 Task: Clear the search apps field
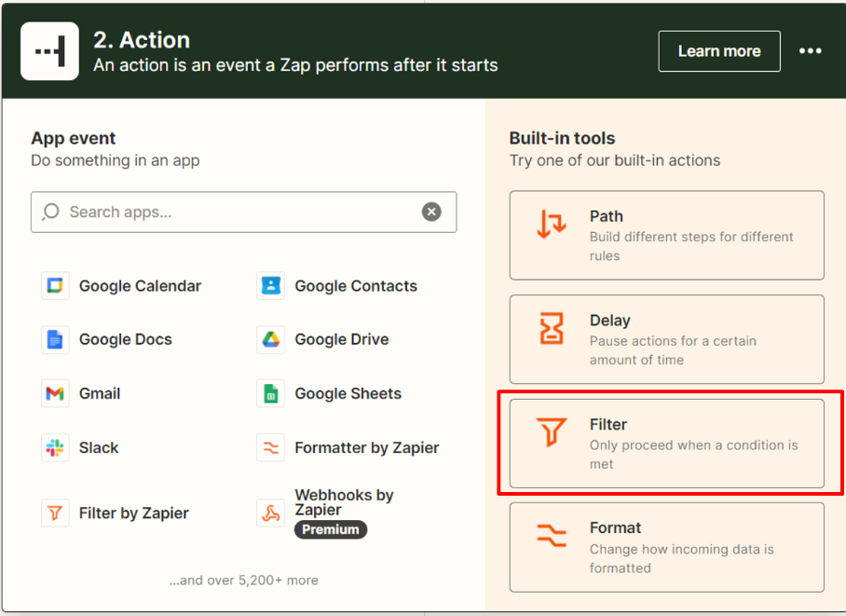(x=431, y=212)
